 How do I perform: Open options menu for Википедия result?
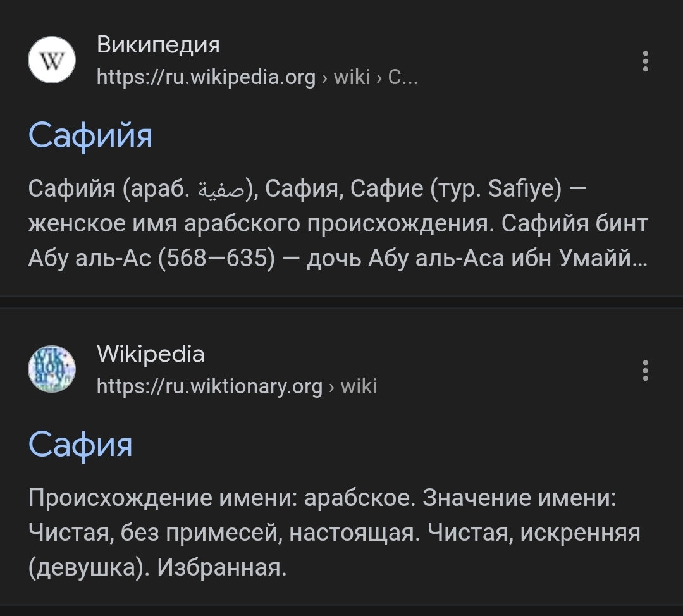pyautogui.click(x=645, y=61)
